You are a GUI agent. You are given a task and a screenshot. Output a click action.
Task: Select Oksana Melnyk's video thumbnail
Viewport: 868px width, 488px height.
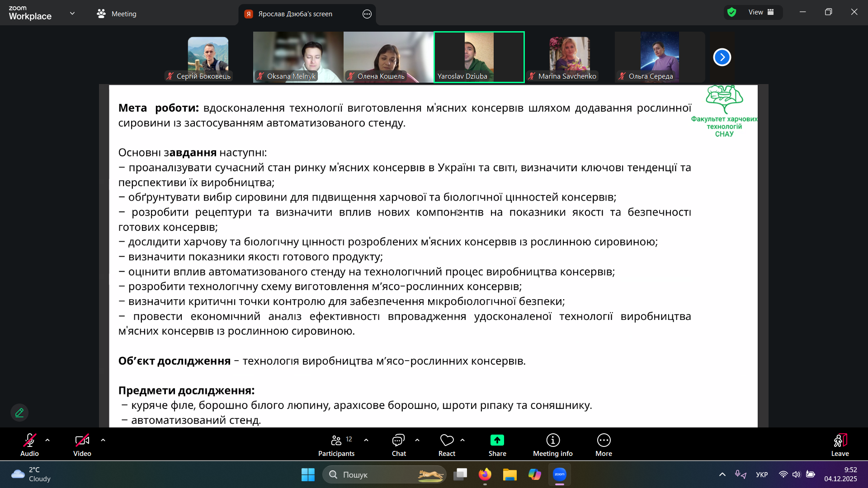(298, 57)
